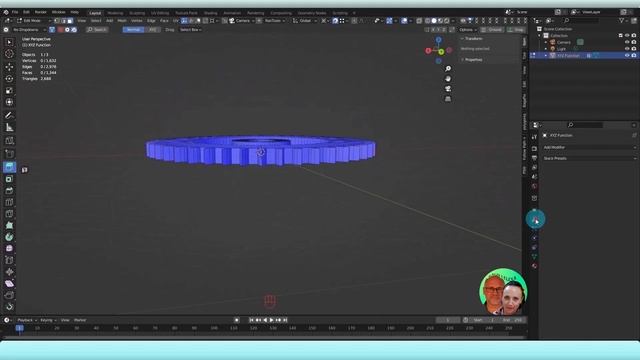Switch to the Modeling workspace tab
The image size is (640, 360).
click(115, 13)
